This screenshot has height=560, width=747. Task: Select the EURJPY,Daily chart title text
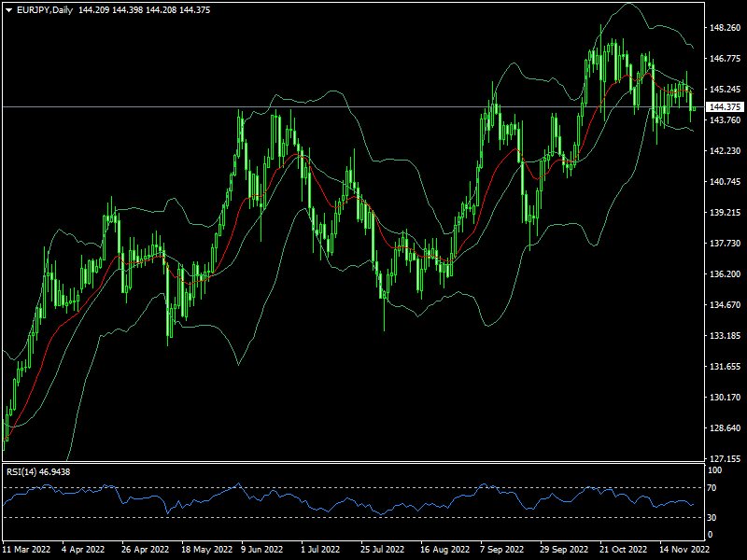(x=45, y=10)
